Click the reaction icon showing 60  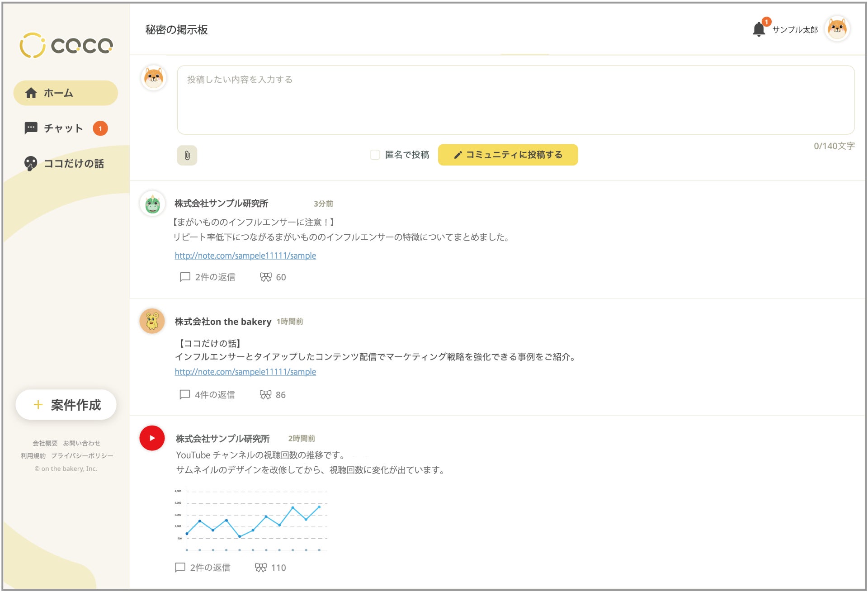tap(266, 277)
